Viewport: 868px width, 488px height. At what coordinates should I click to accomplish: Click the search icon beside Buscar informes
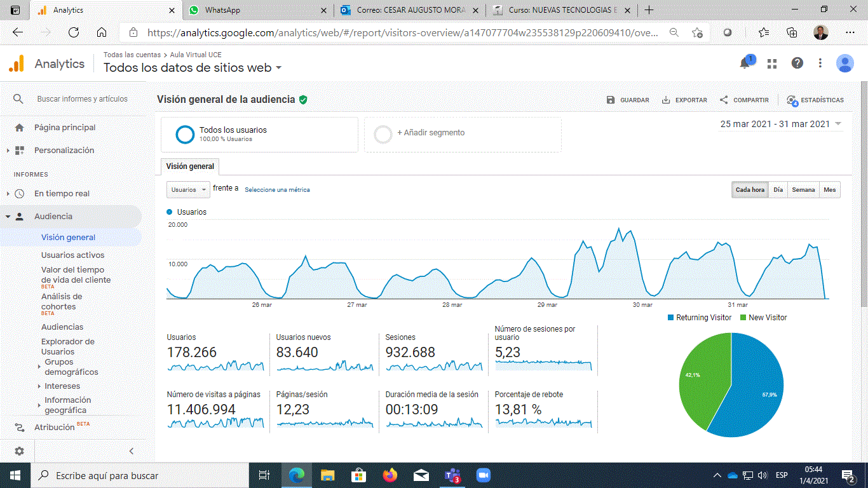[18, 99]
